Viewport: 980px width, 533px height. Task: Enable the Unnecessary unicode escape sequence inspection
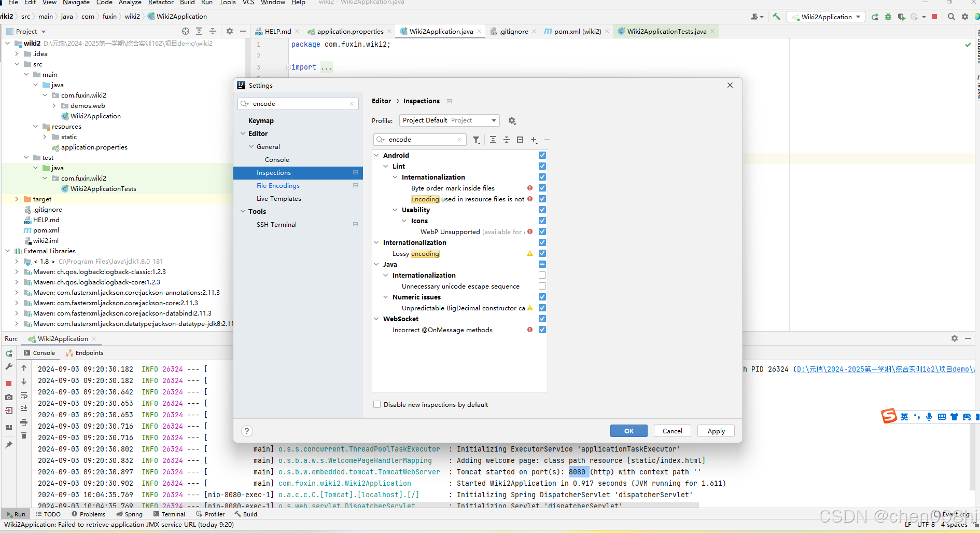pyautogui.click(x=542, y=286)
